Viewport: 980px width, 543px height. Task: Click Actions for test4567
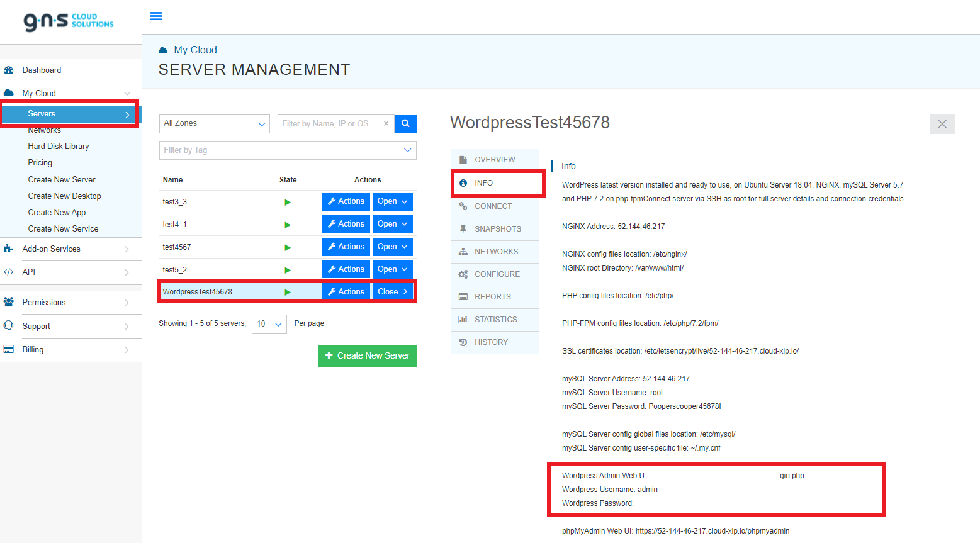(x=346, y=247)
